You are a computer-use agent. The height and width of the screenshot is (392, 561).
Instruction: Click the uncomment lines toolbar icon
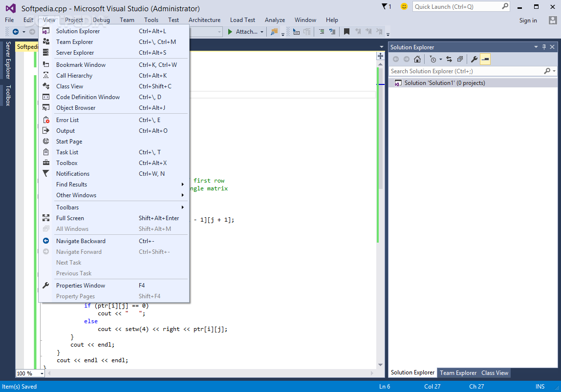point(332,32)
